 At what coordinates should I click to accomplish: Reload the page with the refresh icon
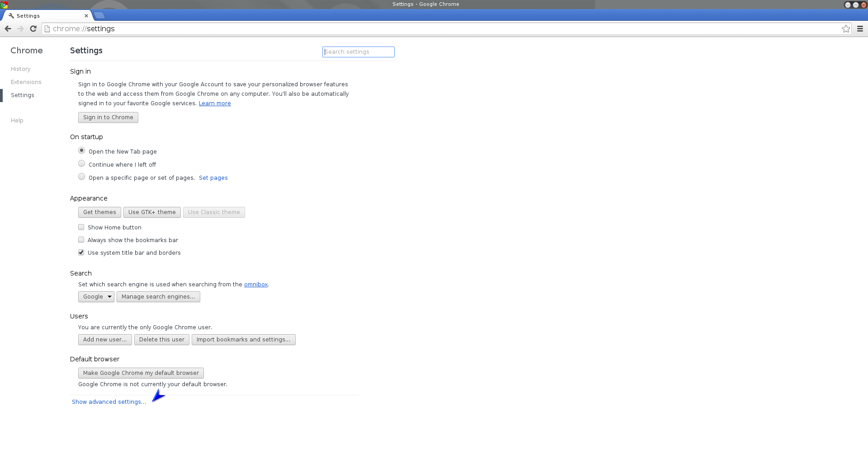[33, 28]
